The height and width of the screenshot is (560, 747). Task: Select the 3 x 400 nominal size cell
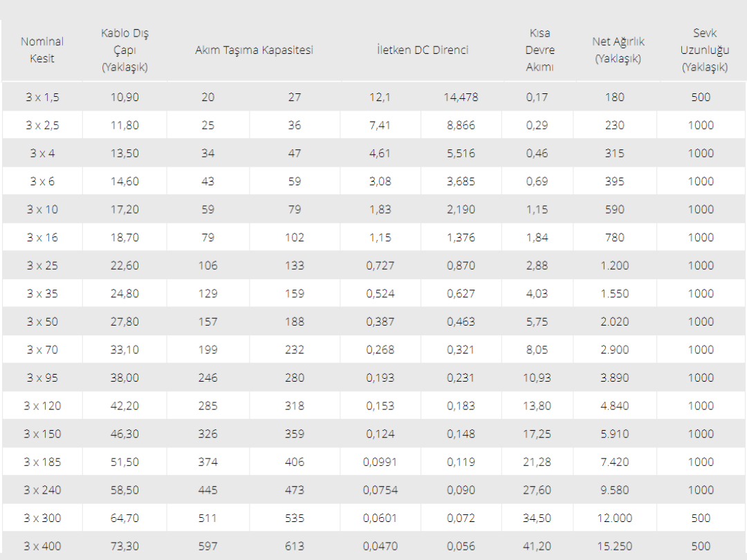pos(42,546)
